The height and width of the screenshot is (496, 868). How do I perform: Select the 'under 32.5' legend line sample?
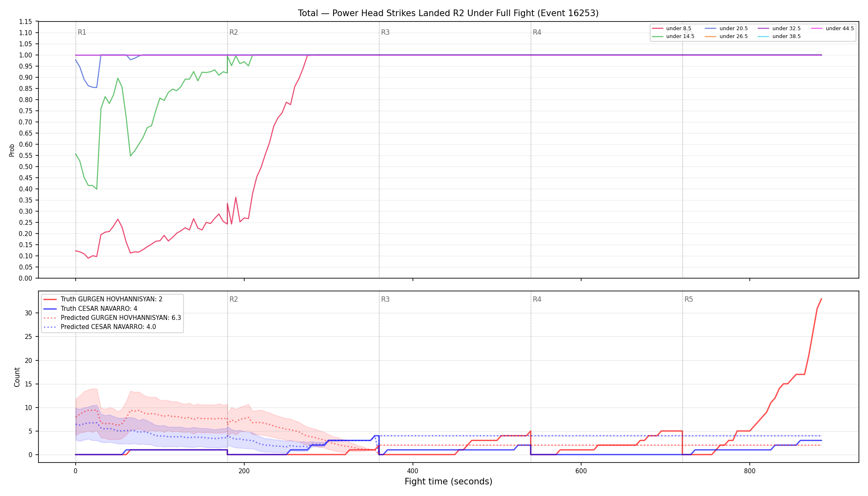(x=763, y=29)
